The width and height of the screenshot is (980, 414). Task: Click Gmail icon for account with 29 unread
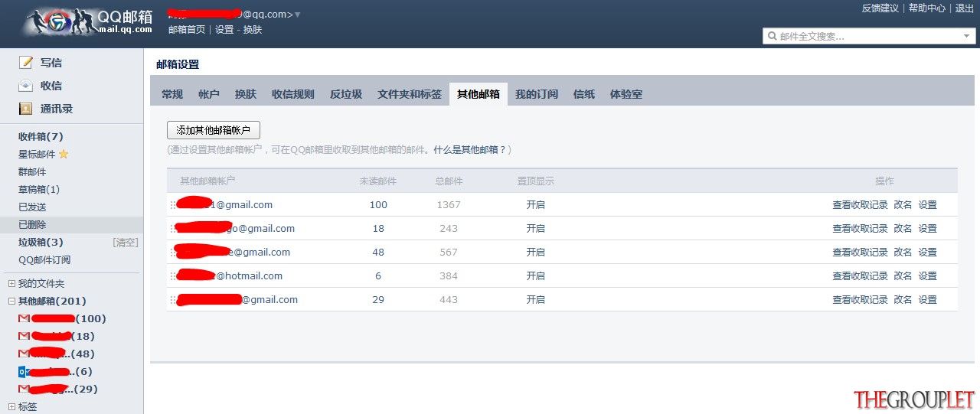[24, 389]
